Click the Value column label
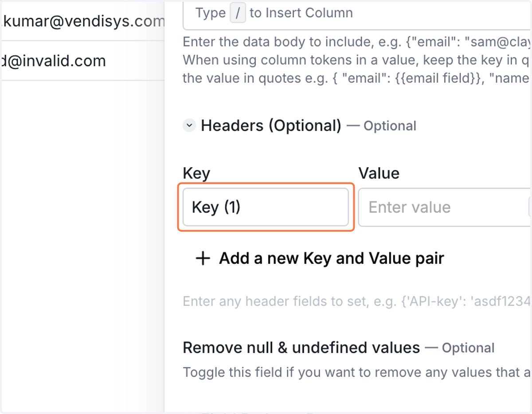 tap(379, 173)
